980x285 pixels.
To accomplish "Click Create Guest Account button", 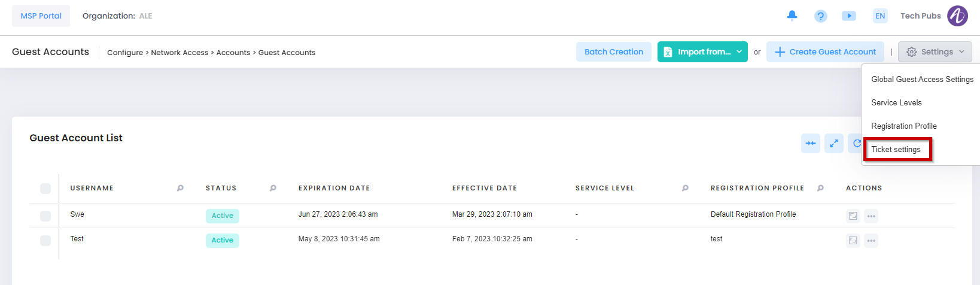I will tap(825, 52).
